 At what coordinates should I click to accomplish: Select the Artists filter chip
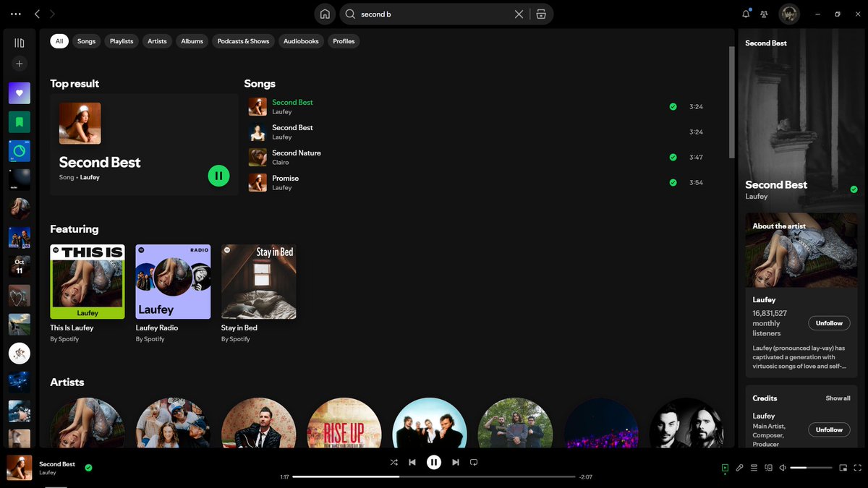coord(157,41)
